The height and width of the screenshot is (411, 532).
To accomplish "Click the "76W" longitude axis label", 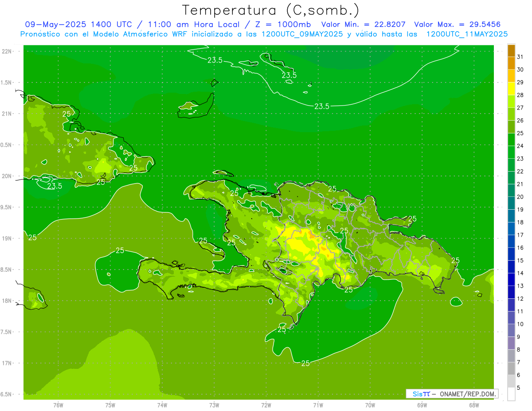I will pos(58,405).
